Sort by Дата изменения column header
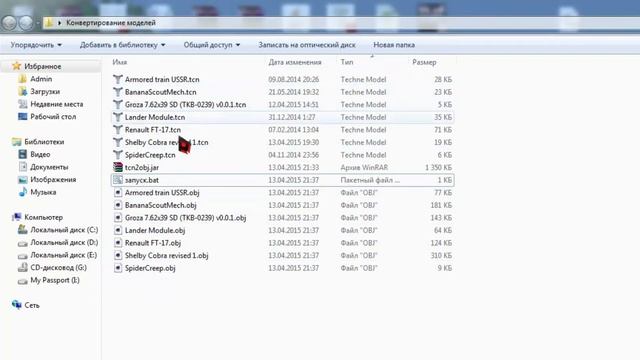The image size is (640, 360). pyautogui.click(x=295, y=62)
